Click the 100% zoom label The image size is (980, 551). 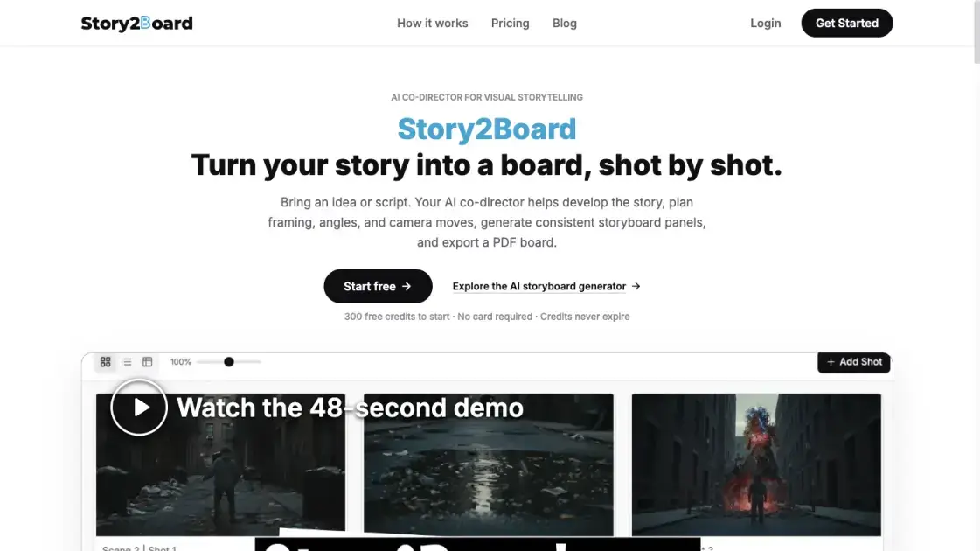pos(181,362)
